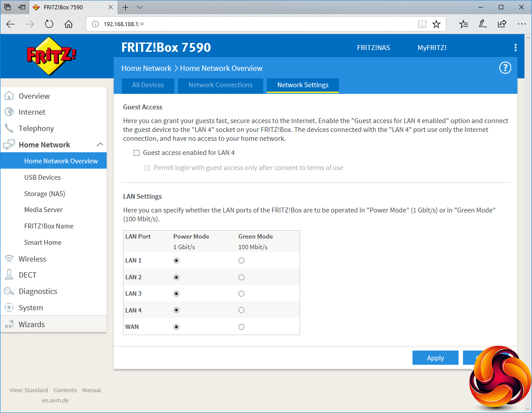Image resolution: width=532 pixels, height=413 pixels.
Task: Select Green Mode for LAN 2
Action: tap(241, 277)
